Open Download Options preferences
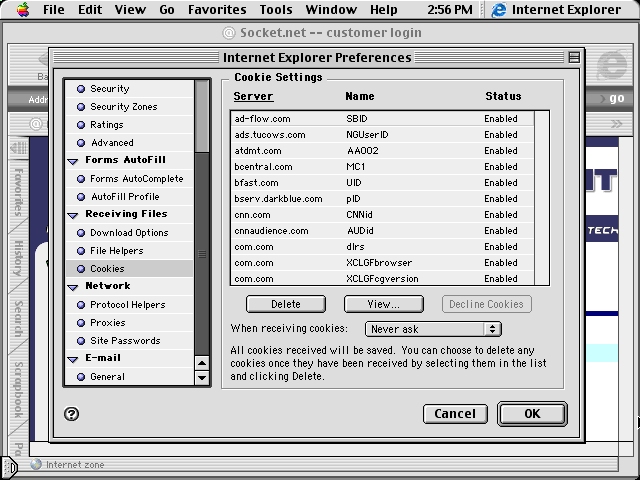 click(129, 232)
